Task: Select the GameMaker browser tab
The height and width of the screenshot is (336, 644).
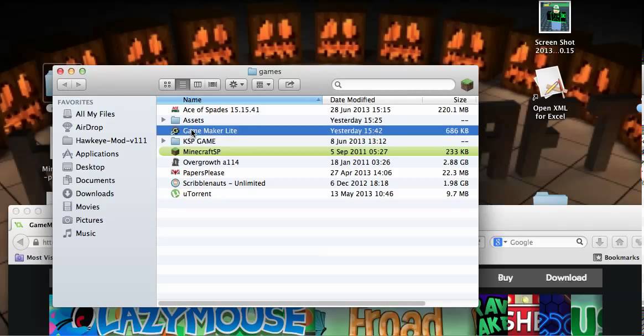Action: [33, 225]
